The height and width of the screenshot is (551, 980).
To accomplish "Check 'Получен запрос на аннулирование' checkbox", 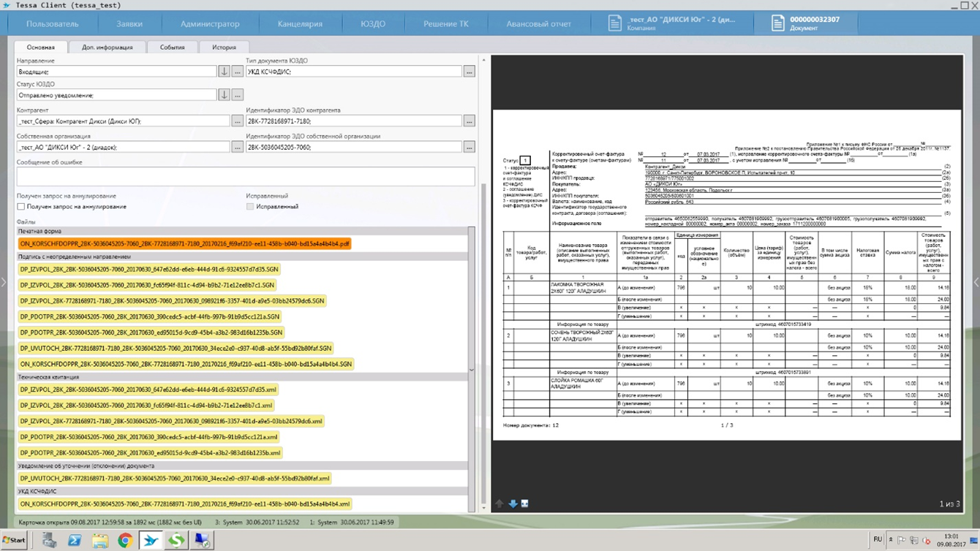I will pyautogui.click(x=21, y=207).
